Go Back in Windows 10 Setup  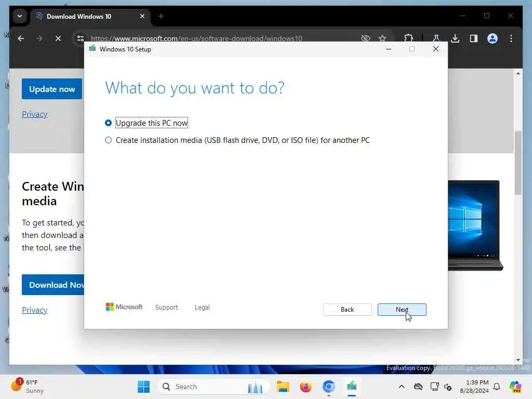(347, 310)
